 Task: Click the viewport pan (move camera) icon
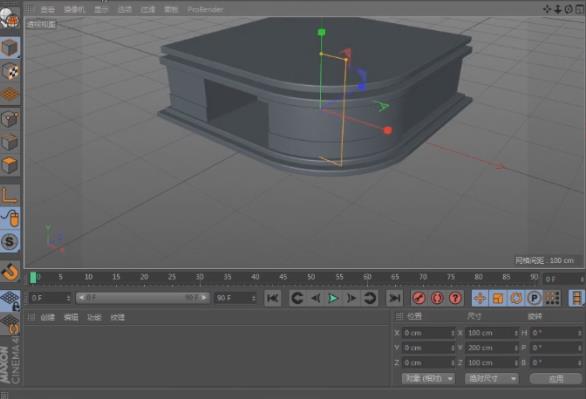pos(547,9)
